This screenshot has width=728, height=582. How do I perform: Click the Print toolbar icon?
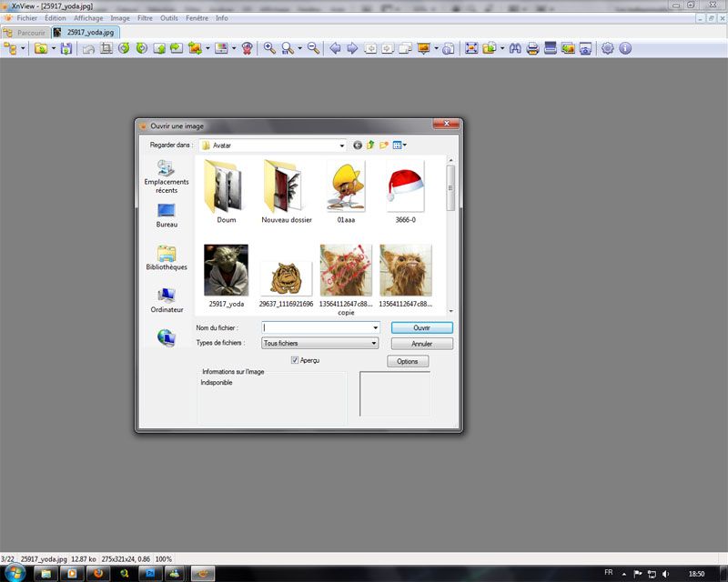coord(533,48)
